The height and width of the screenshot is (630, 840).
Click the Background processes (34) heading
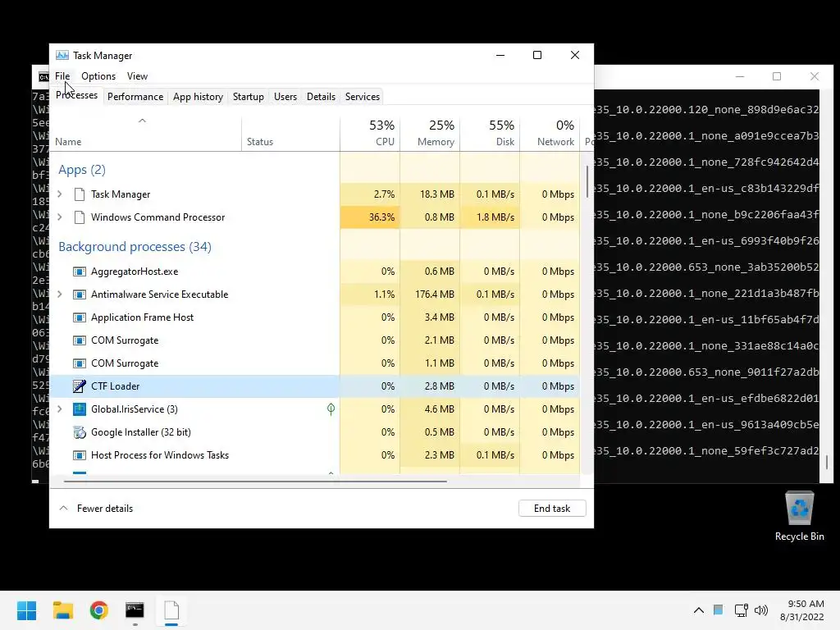tap(135, 246)
